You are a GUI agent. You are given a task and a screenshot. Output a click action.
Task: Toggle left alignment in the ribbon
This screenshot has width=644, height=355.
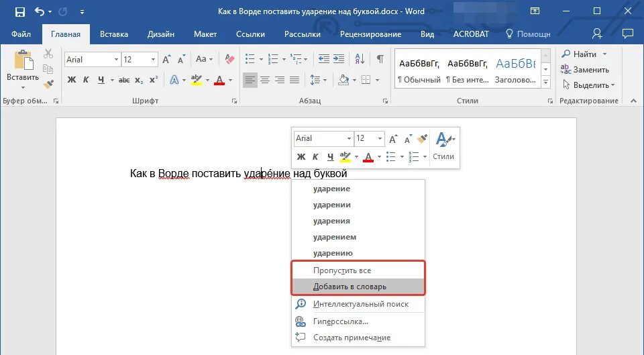(250, 80)
